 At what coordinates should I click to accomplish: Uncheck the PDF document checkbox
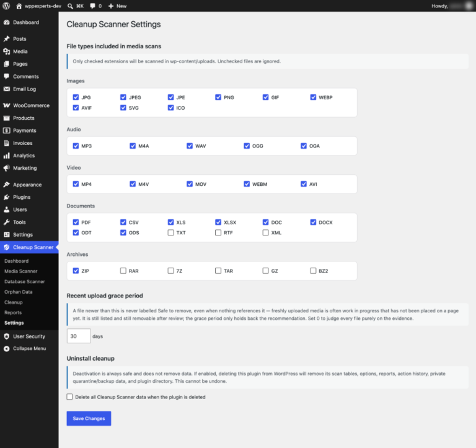click(76, 222)
